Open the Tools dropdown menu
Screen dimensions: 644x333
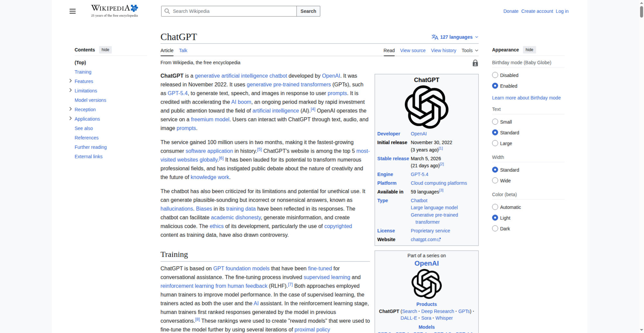click(469, 51)
